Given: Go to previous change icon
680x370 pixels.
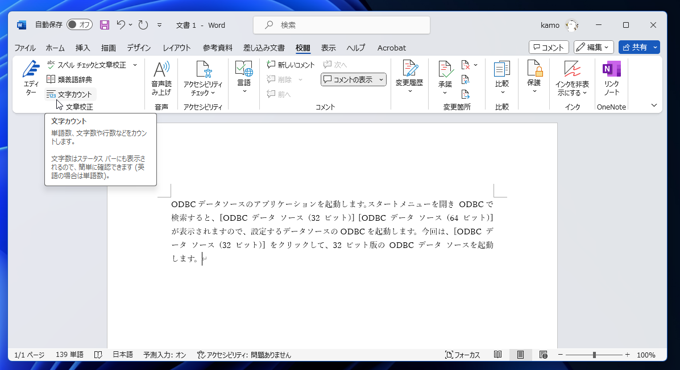Looking at the screenshot, I should (x=465, y=80).
